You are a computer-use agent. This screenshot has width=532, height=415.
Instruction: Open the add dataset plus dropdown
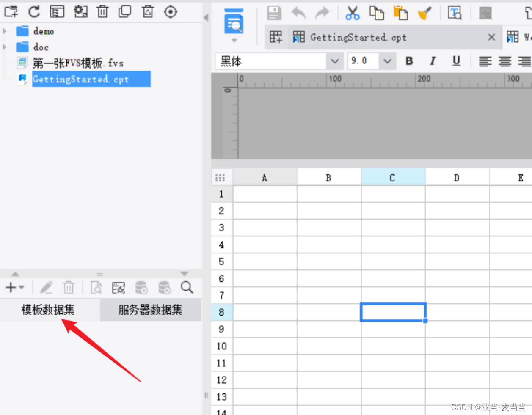tap(15, 288)
